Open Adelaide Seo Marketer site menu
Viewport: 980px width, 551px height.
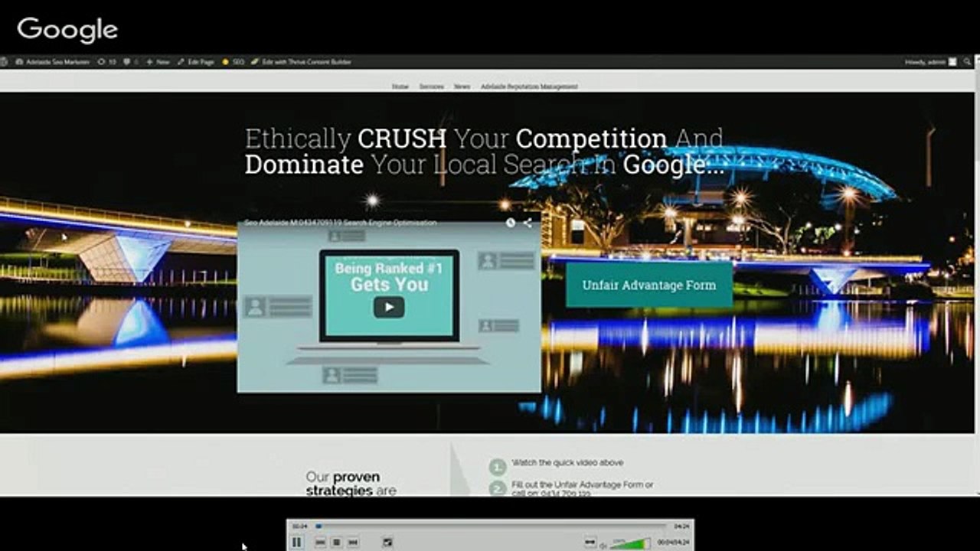pyautogui.click(x=53, y=62)
